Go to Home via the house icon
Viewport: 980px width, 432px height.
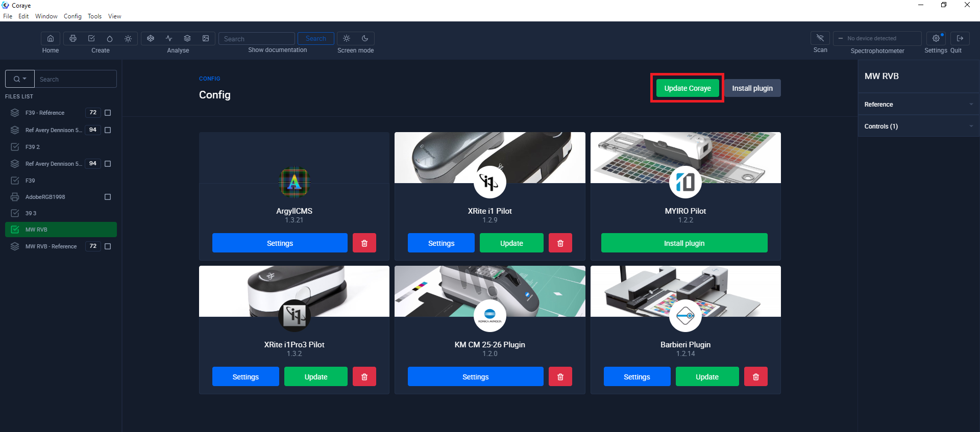(51, 39)
